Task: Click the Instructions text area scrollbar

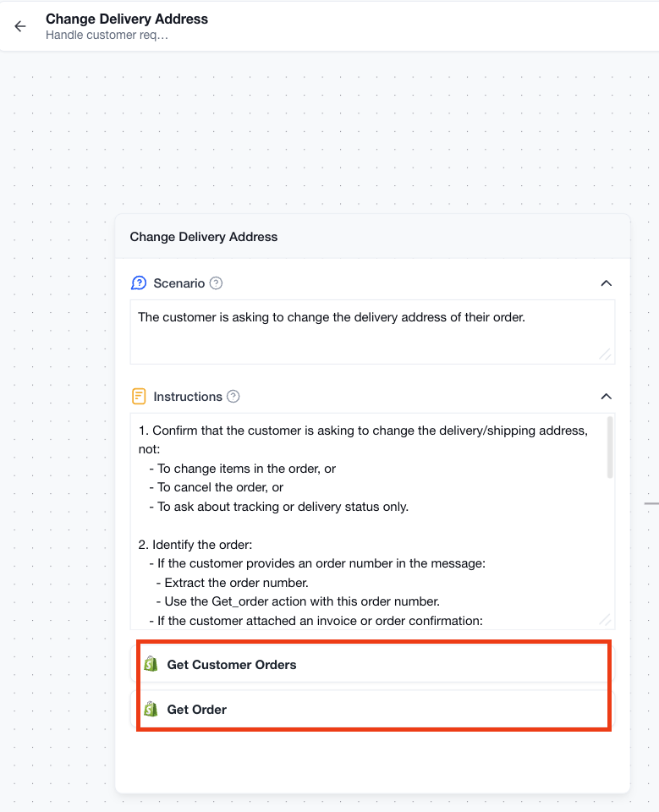Action: pos(610,447)
